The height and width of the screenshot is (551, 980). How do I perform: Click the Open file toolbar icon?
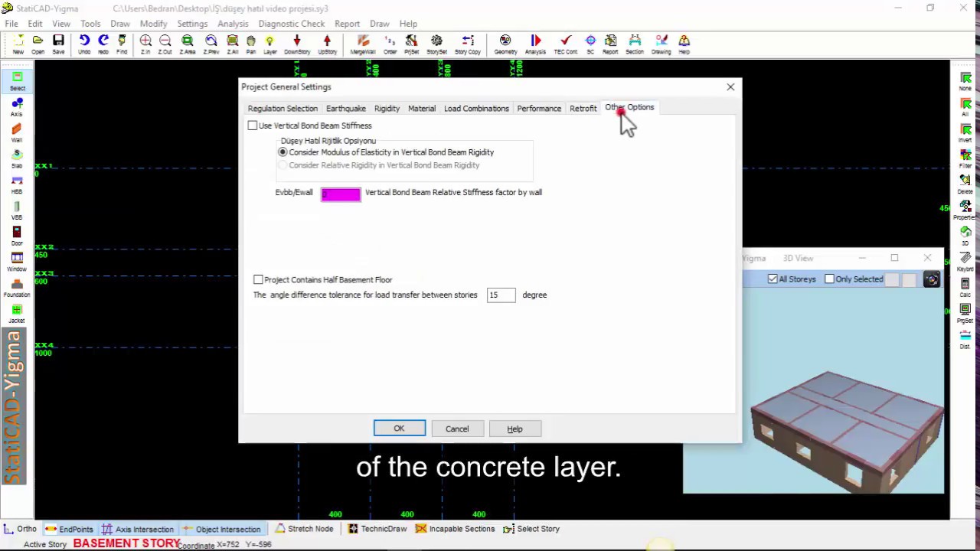(38, 44)
